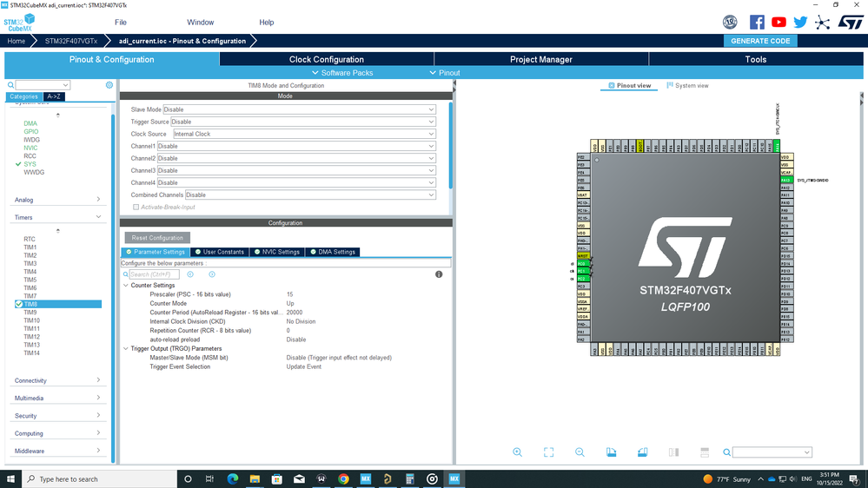Click the anniversary badge icon in header
The height and width of the screenshot is (488, 868).
click(730, 22)
